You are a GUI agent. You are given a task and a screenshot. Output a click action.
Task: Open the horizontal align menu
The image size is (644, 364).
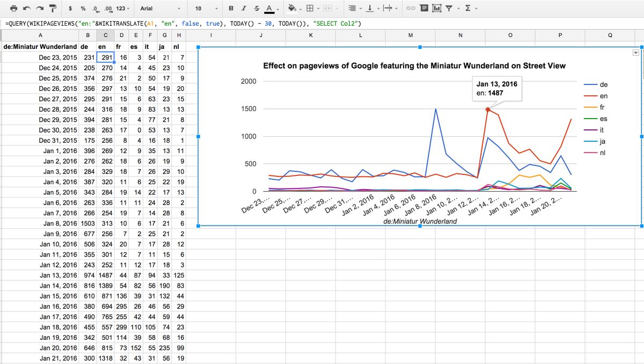(x=354, y=9)
